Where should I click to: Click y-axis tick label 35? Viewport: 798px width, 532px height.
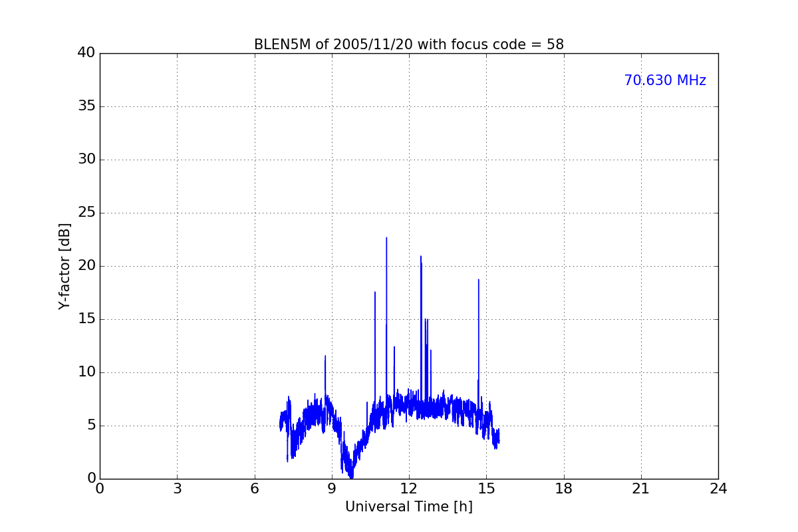click(x=86, y=106)
